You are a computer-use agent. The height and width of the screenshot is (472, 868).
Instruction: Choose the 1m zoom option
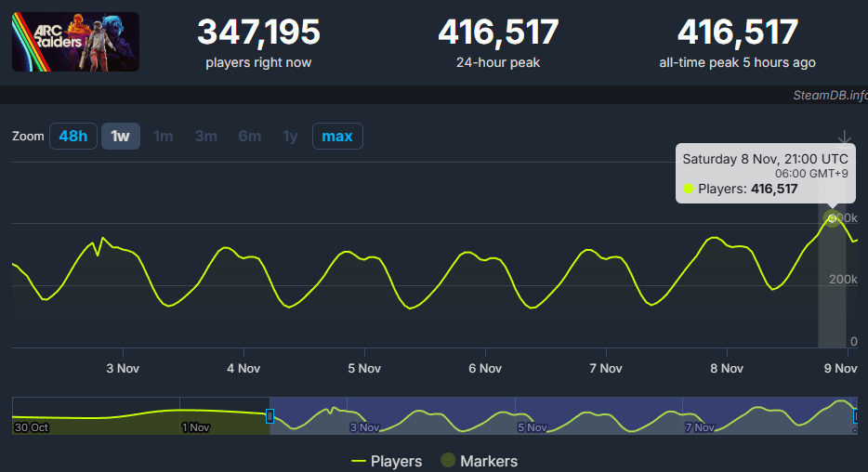click(x=163, y=136)
